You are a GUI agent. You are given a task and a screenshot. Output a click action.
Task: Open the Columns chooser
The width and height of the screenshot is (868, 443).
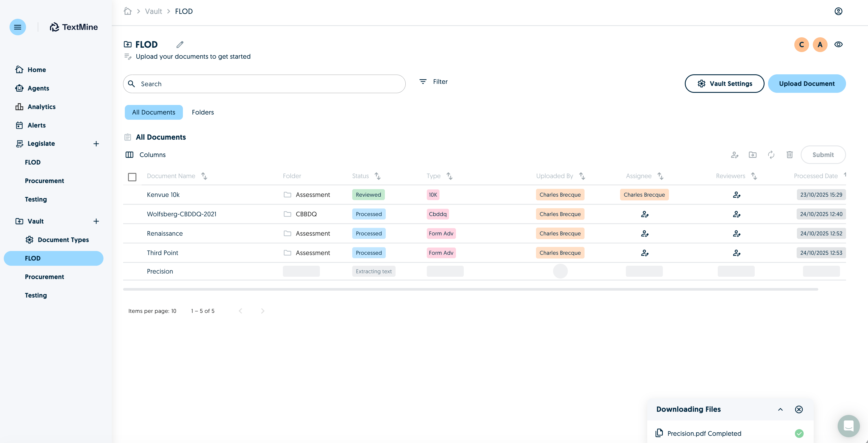pyautogui.click(x=146, y=155)
